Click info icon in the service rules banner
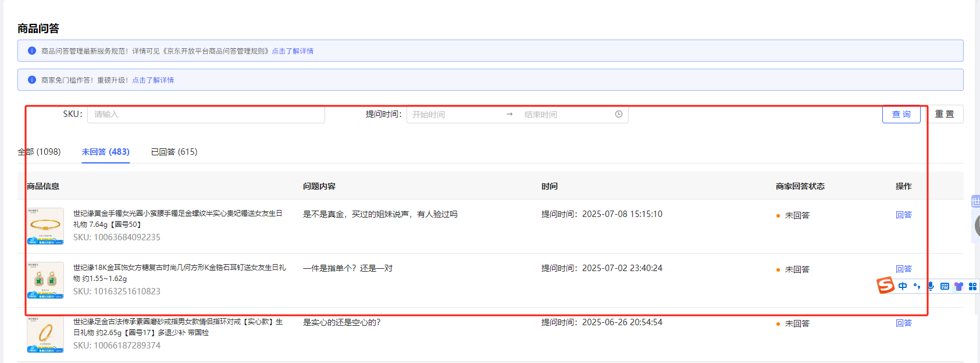This screenshot has height=363, width=980. (x=32, y=51)
